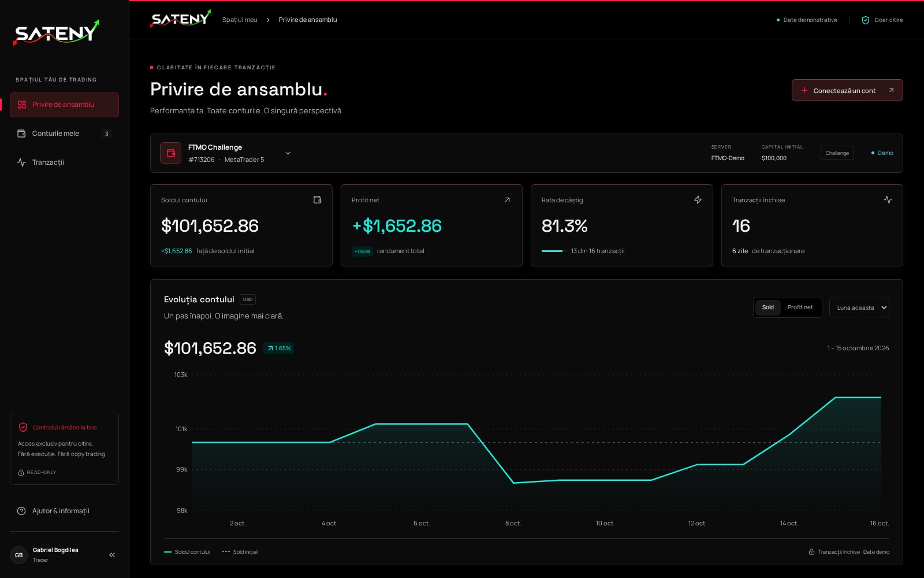This screenshot has height=578, width=924.
Task: Click Conectează un cont button
Action: [x=847, y=90]
